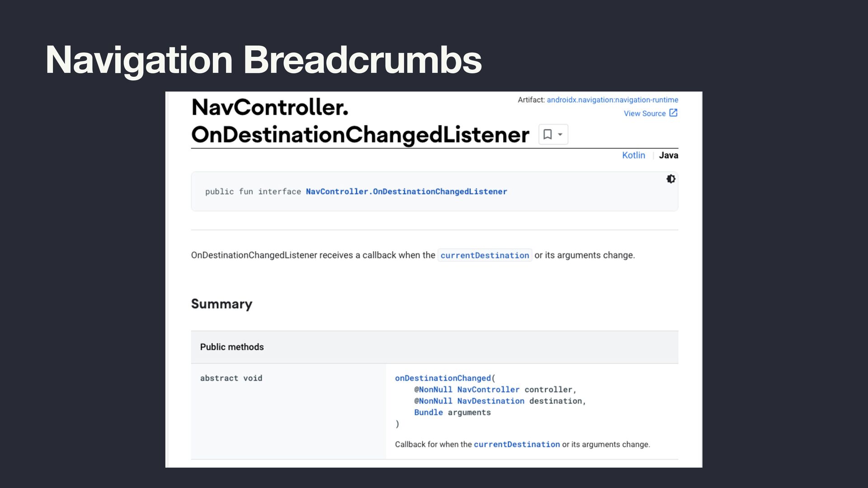
Task: Click NavController.OnDestinationChangedListener in the code block
Action: coord(406,192)
